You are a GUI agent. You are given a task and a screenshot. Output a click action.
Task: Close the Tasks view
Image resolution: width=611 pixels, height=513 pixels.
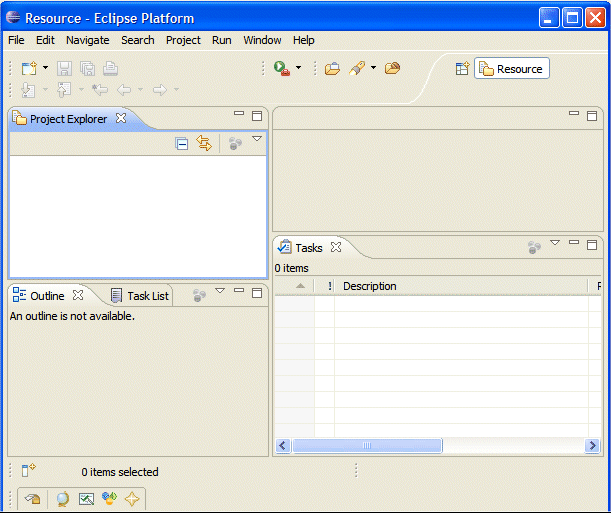336,247
